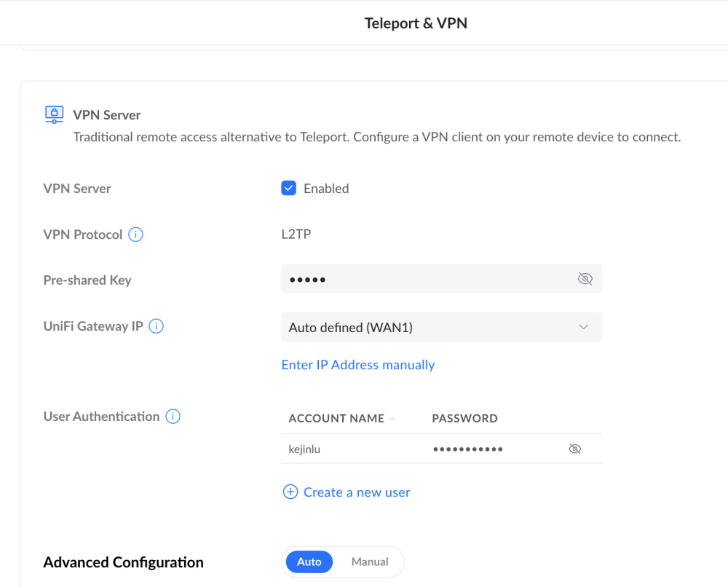Click the dropdown chevron for Auto defined (WAN1)
The image size is (728, 587).
pyautogui.click(x=583, y=328)
